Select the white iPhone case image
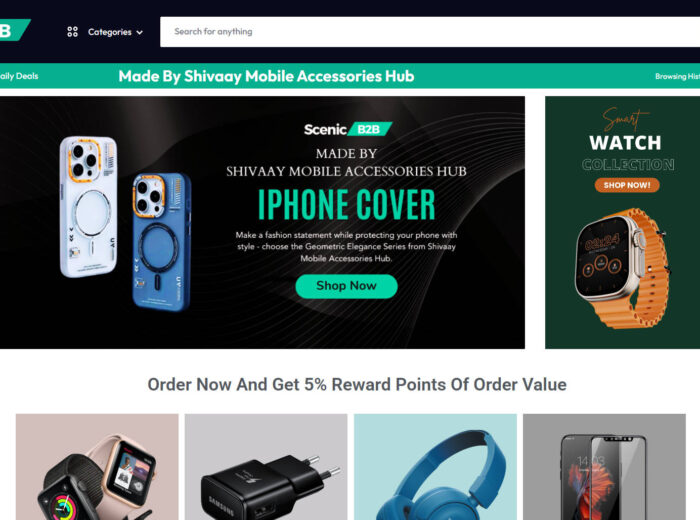 [x=88, y=207]
